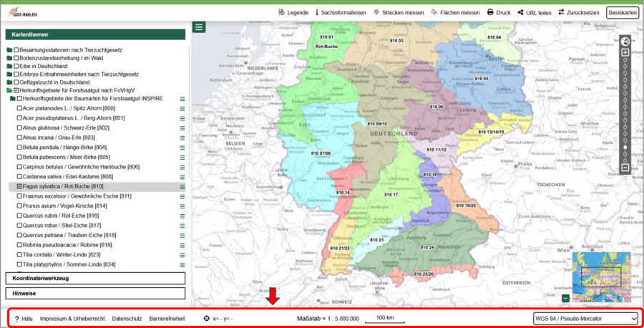Open the Legende panel
Screen dimensions: 644x328
[x=293, y=12]
